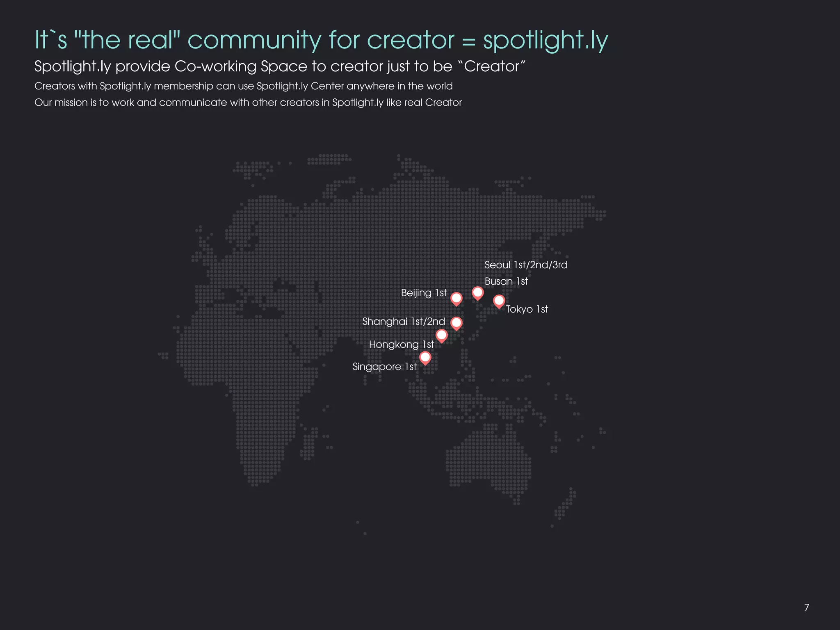Click the subtitle 'Spotlight.ly provide Co-working Space'
Screen dimensions: 840x630
click(280, 66)
